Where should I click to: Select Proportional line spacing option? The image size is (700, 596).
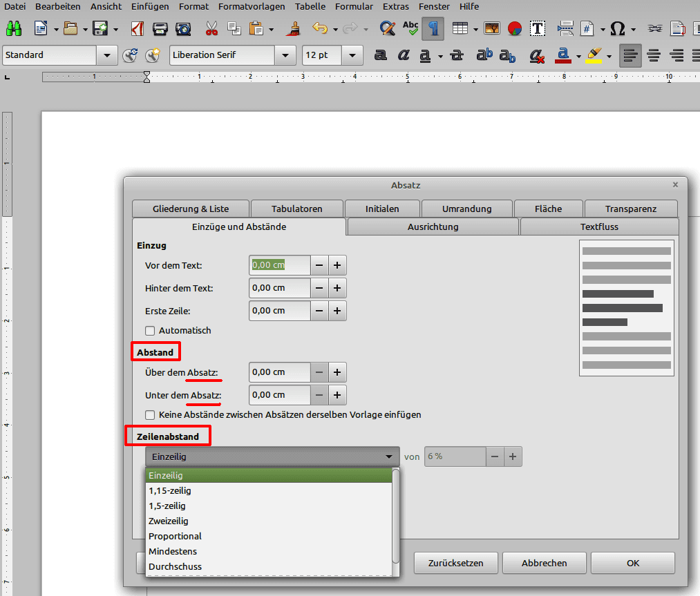pos(269,536)
